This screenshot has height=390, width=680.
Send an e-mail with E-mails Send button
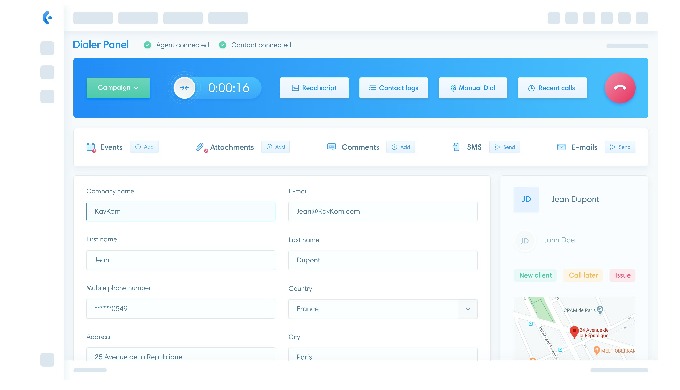point(620,147)
